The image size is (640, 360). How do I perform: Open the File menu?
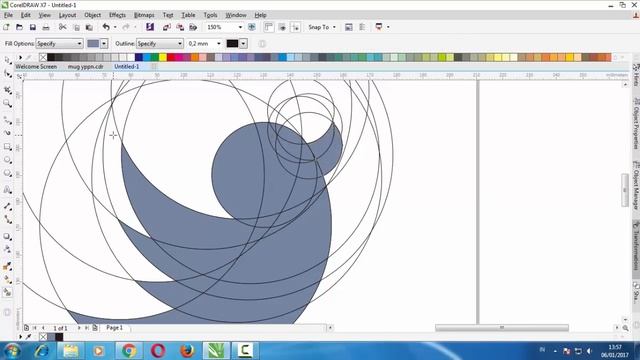[x=8, y=15]
